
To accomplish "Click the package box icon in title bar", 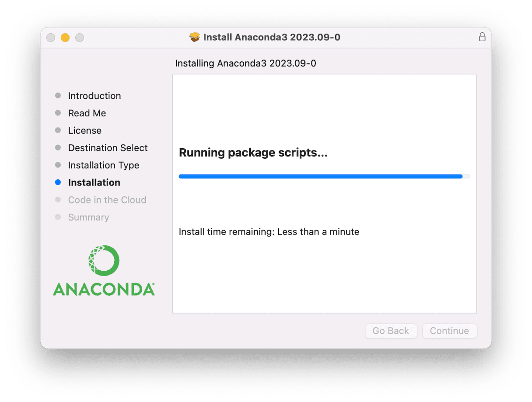I will 195,37.
